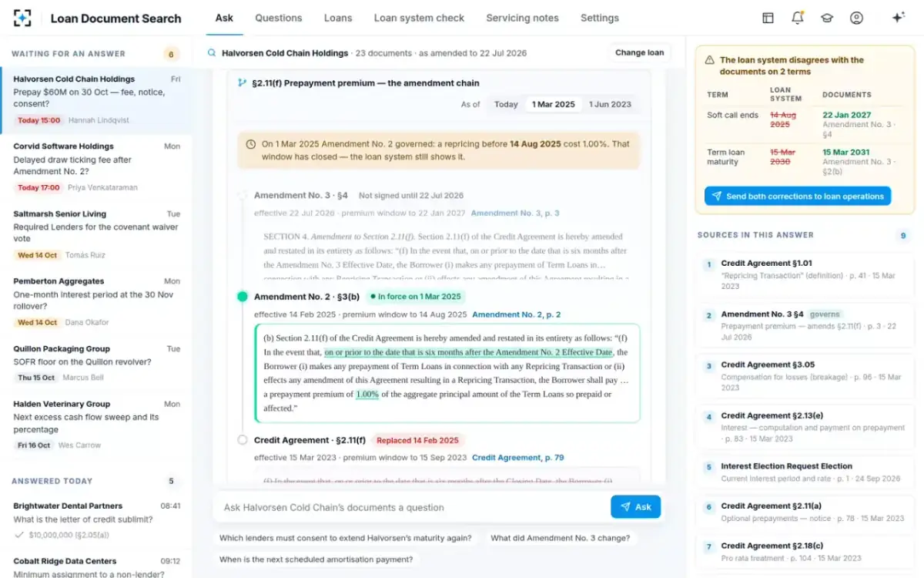Go to the Servicing notes tab
The image size is (924, 578).
point(522,18)
